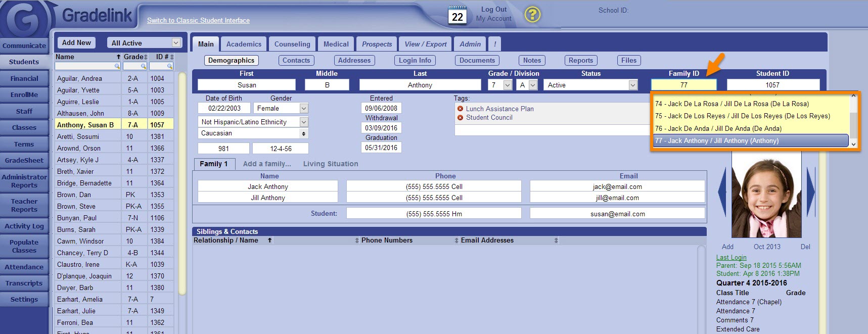Remove the Student Council tag
Viewport: 868px width, 334px height.
tap(460, 118)
